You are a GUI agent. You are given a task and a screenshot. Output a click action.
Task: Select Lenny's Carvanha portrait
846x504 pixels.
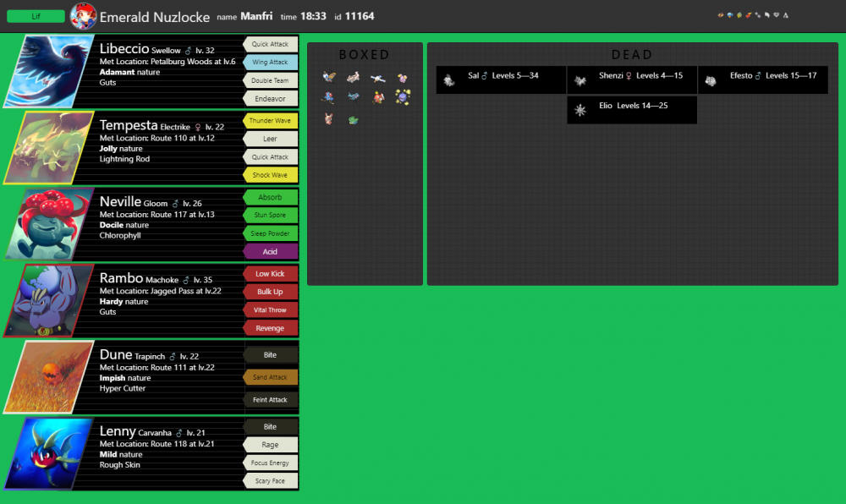(x=49, y=453)
